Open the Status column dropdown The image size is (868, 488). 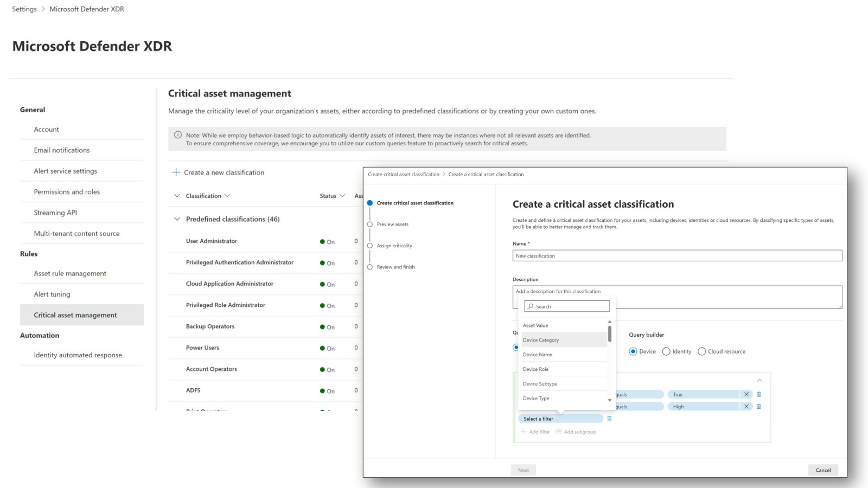(342, 195)
